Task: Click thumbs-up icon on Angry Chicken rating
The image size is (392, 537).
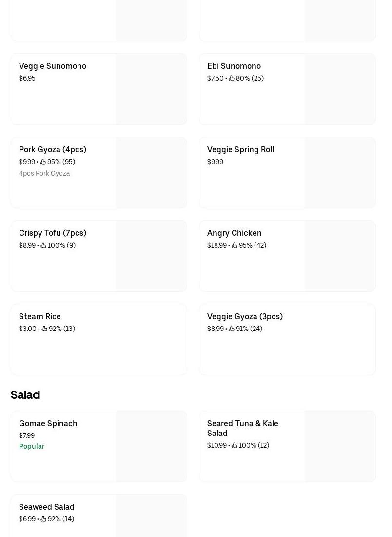Action: pyautogui.click(x=235, y=245)
